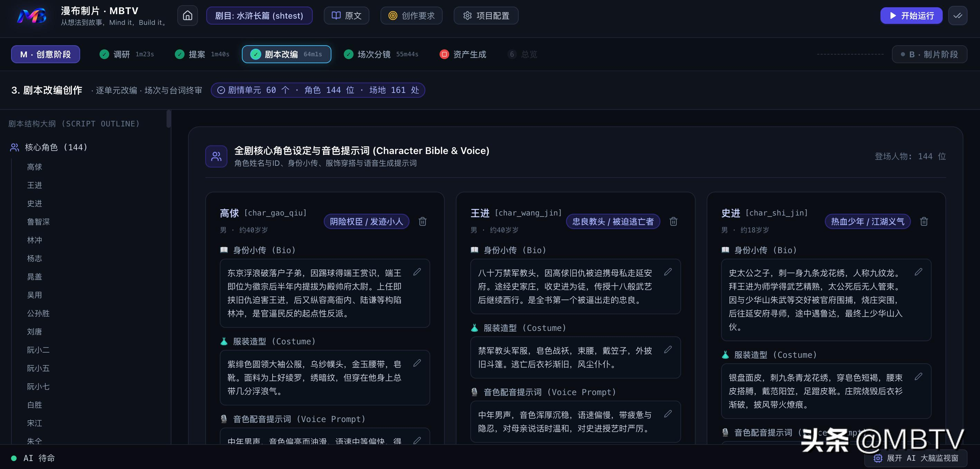Viewport: 980px width, 469px height.
Task: Edit 王进's Bio text
Action: [668, 272]
